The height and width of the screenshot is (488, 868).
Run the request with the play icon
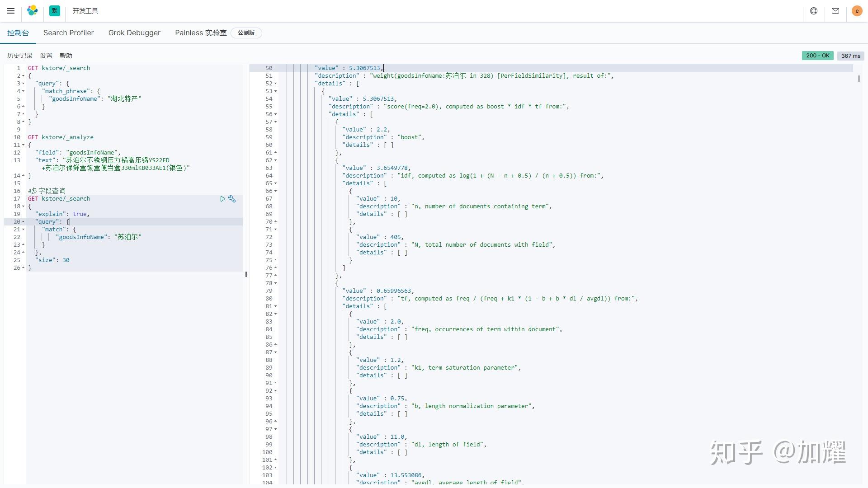click(x=222, y=199)
